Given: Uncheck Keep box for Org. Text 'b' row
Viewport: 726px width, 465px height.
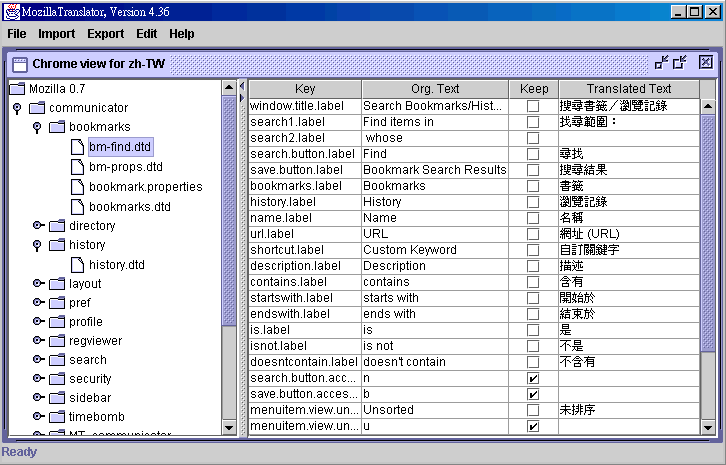Looking at the screenshot, I should tap(533, 394).
